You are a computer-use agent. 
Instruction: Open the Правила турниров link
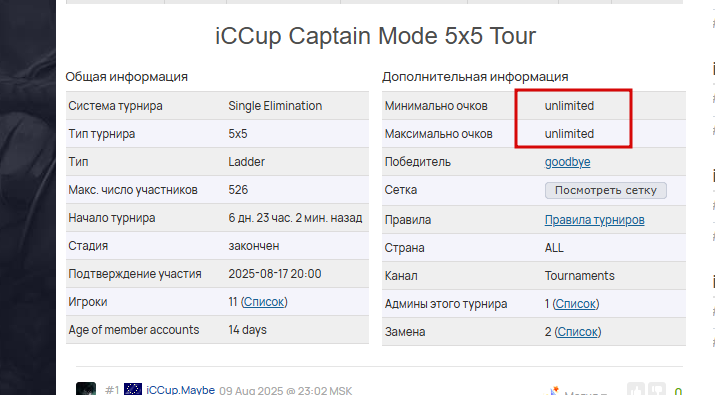click(595, 220)
